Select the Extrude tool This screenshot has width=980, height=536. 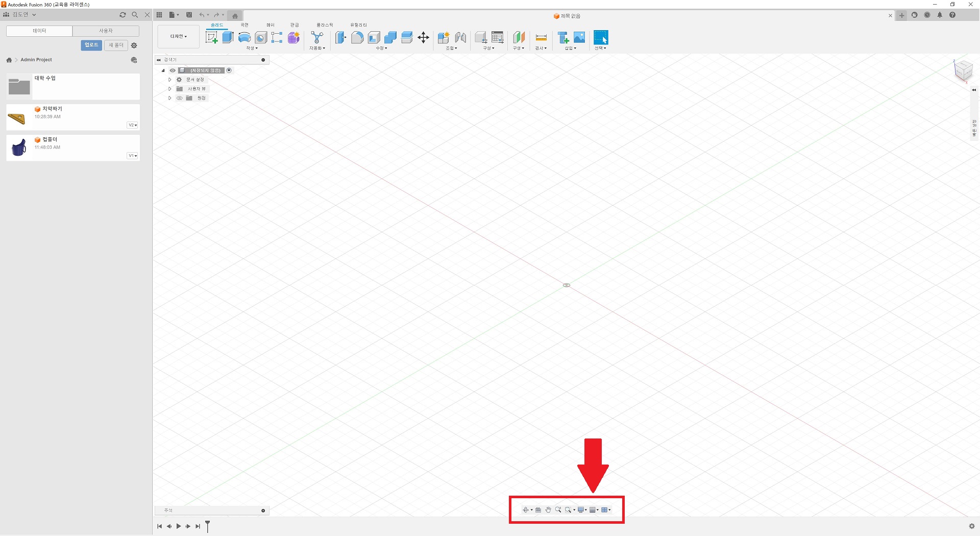click(228, 37)
